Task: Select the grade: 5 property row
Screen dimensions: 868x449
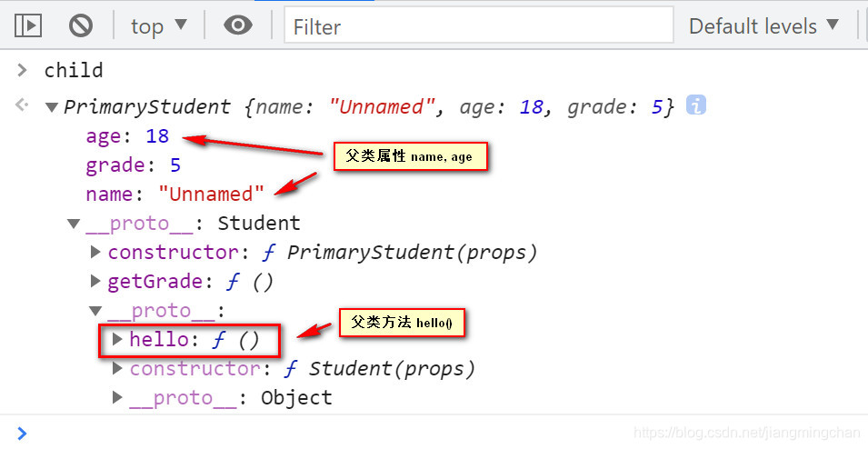Action: (x=134, y=165)
